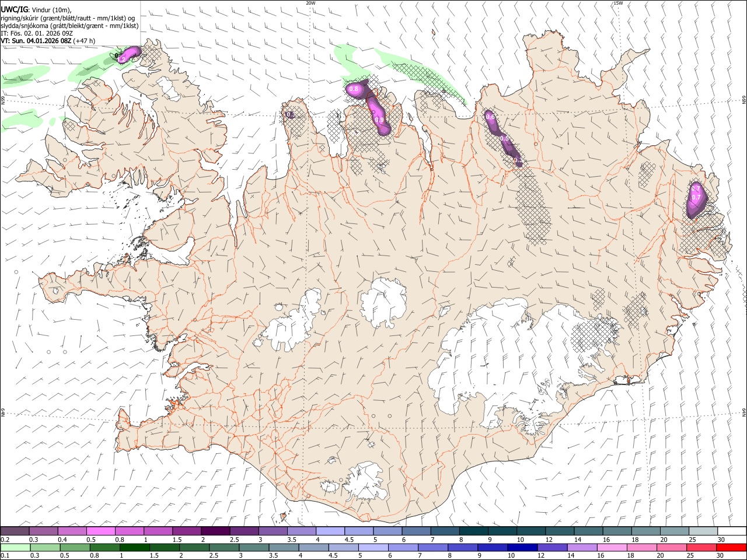Click the 'VT: Sun. 04.01.2026 08Z (+47 h)' line

click(48, 41)
